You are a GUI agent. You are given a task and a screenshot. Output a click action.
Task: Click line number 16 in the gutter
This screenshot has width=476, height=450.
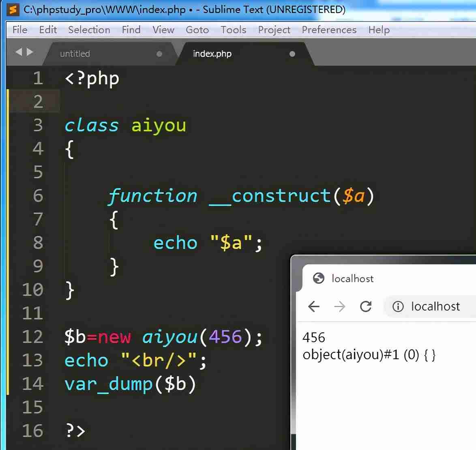click(32, 431)
